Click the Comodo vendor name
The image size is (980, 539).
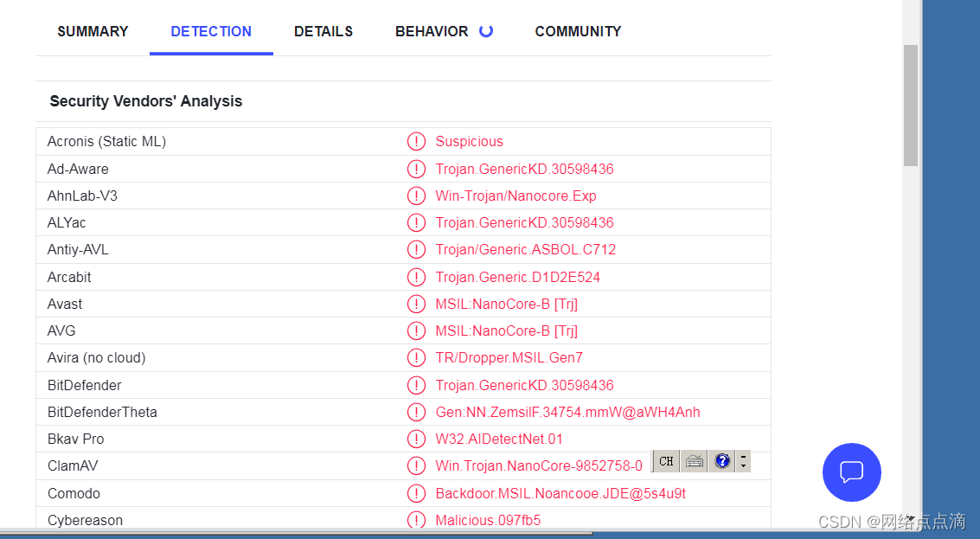pyautogui.click(x=74, y=493)
